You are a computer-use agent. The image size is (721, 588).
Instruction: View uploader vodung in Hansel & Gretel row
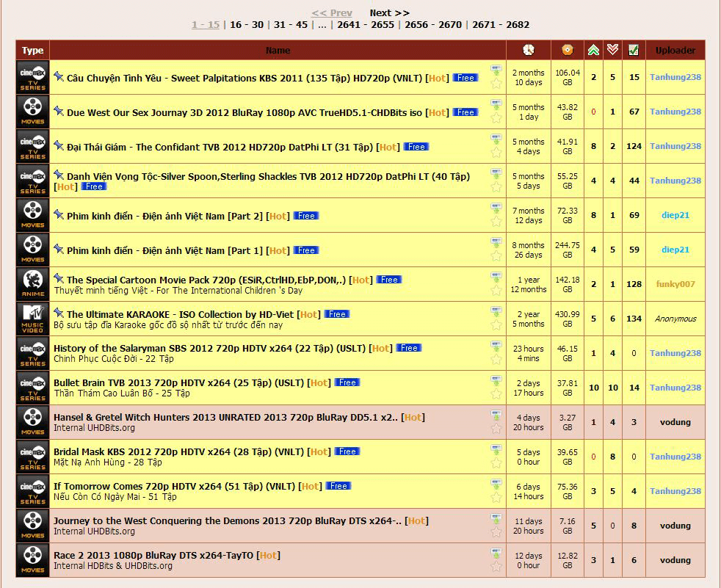point(675,422)
